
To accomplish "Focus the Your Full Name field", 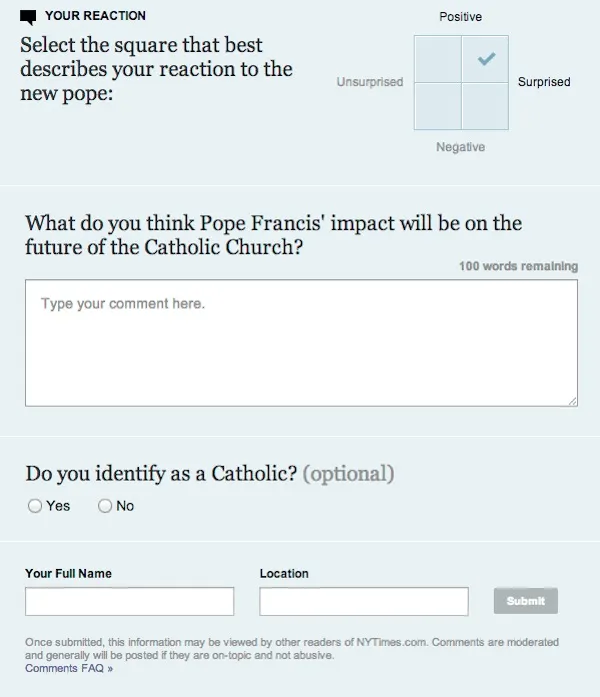I will 129,601.
